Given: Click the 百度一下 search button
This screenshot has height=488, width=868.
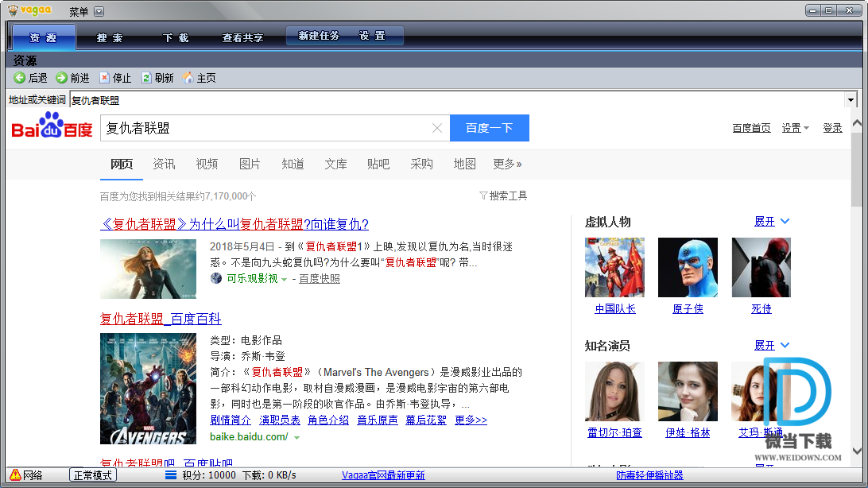Looking at the screenshot, I should [x=490, y=128].
